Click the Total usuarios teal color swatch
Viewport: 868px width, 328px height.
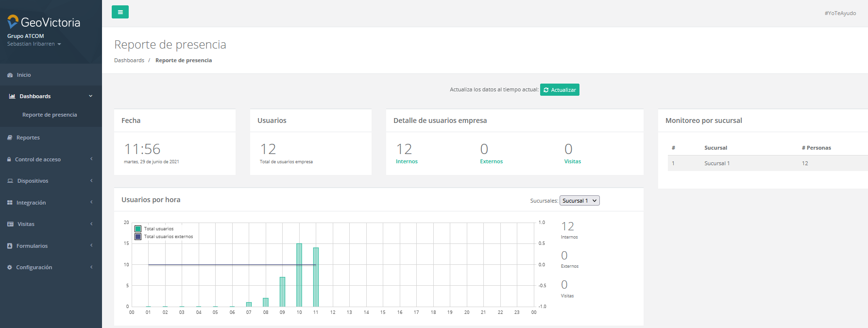point(138,229)
